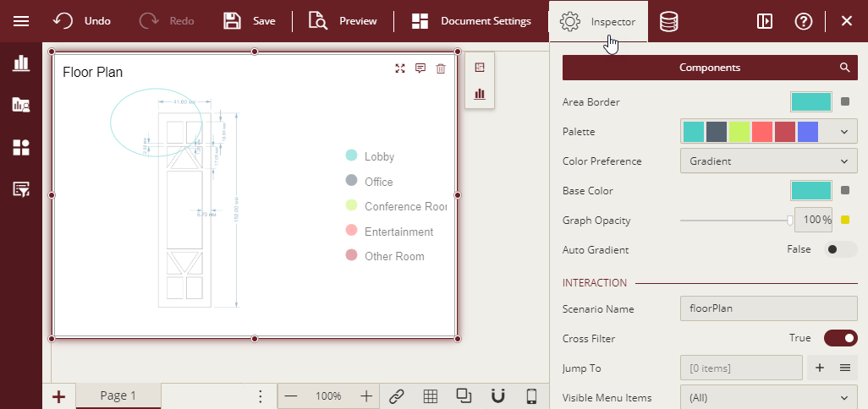Viewport: 868px width, 409px height.
Task: Expand the Visible Menu Items dropdown
Action: pos(768,397)
